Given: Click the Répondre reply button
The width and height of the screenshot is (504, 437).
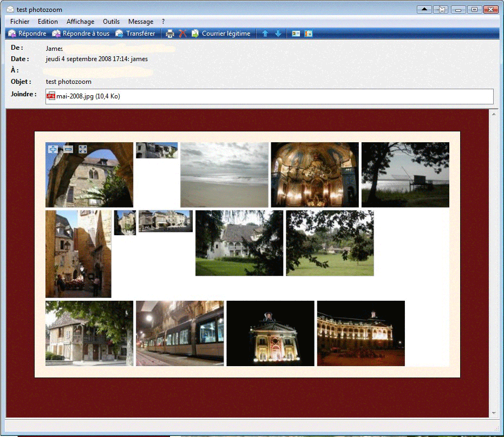Looking at the screenshot, I should [x=27, y=34].
